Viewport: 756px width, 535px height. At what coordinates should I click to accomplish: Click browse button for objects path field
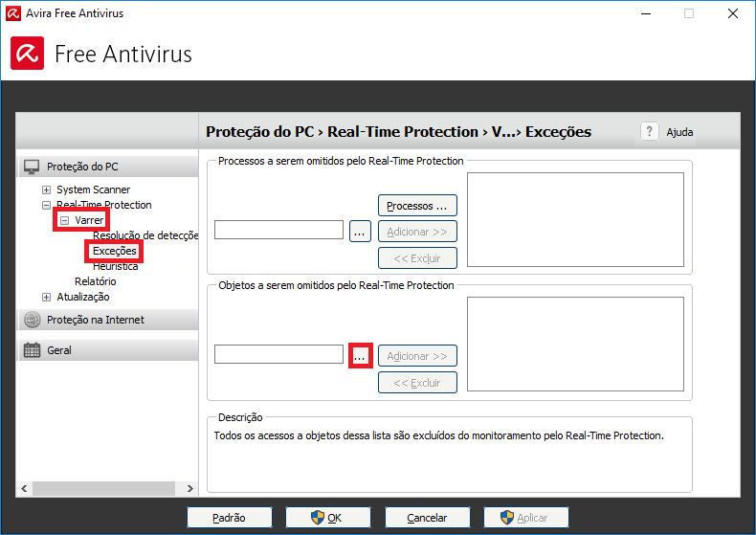pos(360,355)
